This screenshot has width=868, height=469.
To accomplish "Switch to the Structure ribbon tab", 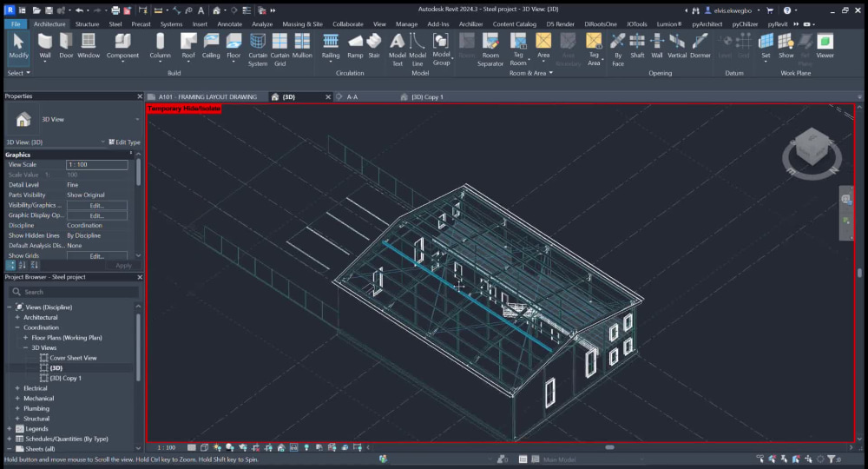I will (x=87, y=23).
